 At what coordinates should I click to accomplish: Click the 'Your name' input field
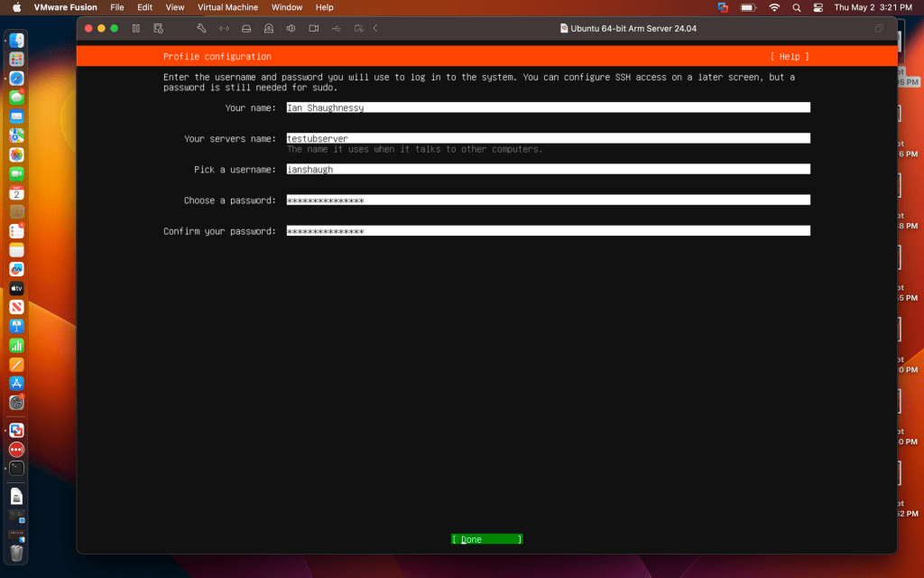[x=548, y=107]
